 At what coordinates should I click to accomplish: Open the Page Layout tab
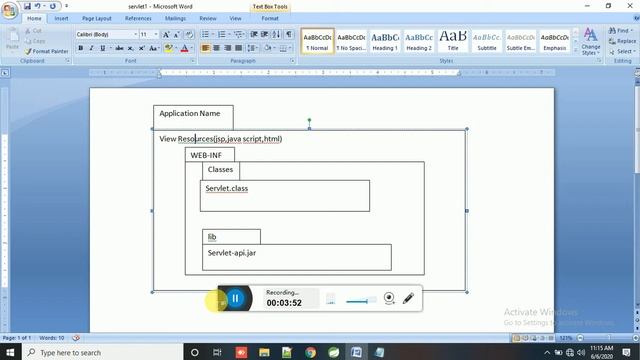pos(97,18)
